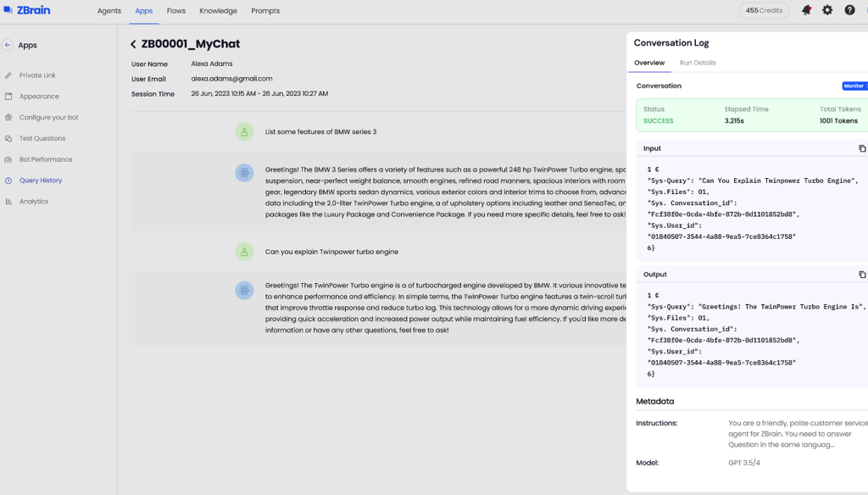
Task: Click the back arrow beside Apps
Action: (8, 45)
